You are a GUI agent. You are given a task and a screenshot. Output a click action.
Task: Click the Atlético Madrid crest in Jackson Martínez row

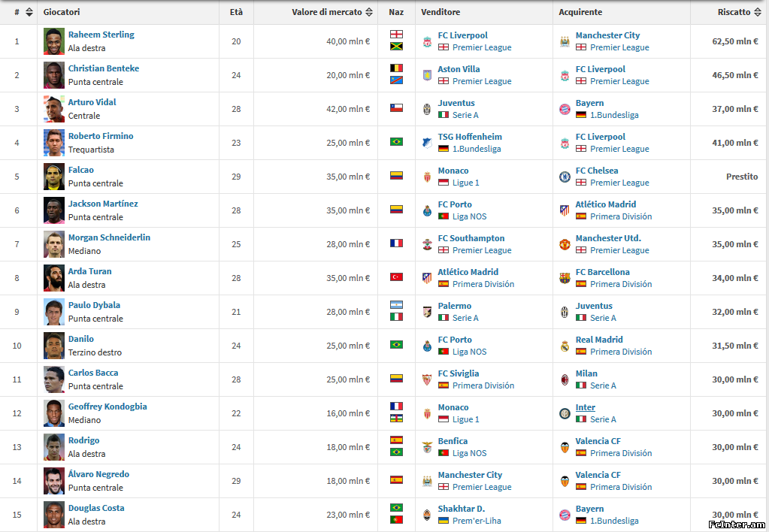(565, 210)
